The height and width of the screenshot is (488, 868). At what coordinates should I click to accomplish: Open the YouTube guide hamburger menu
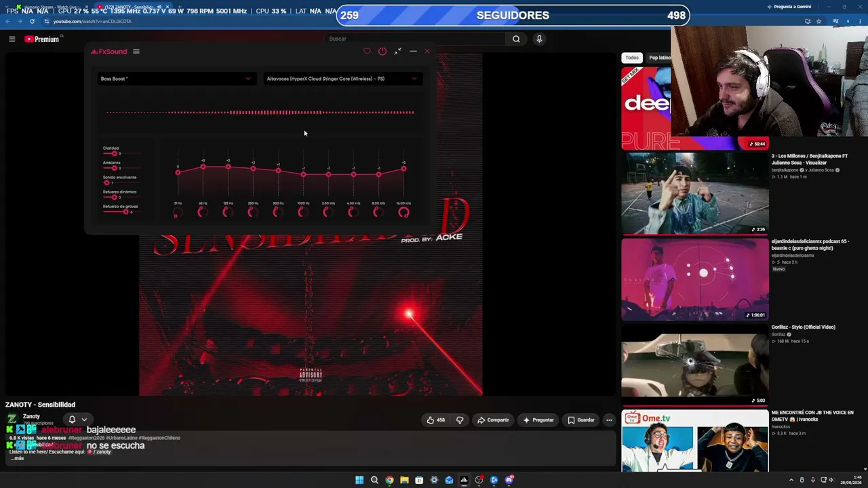pyautogui.click(x=12, y=39)
